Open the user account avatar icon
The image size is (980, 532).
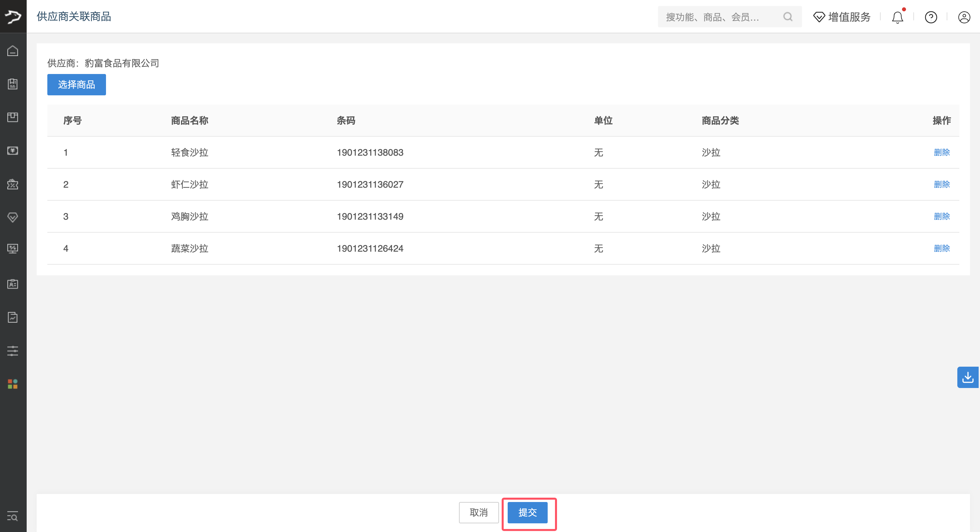964,17
